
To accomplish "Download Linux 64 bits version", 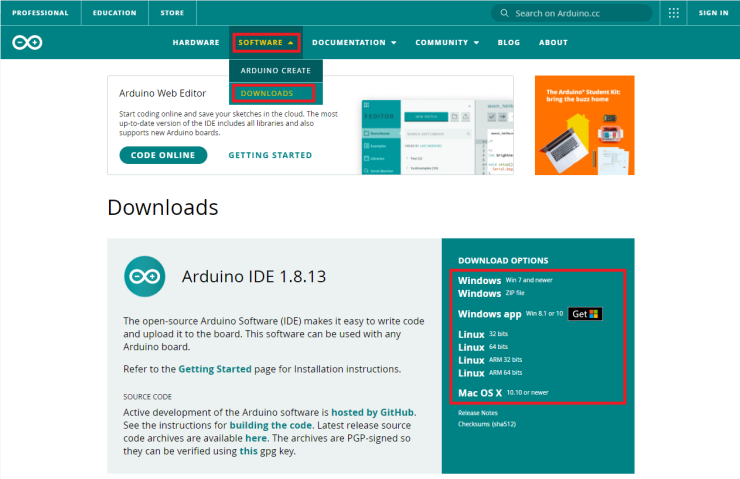I will pos(483,347).
